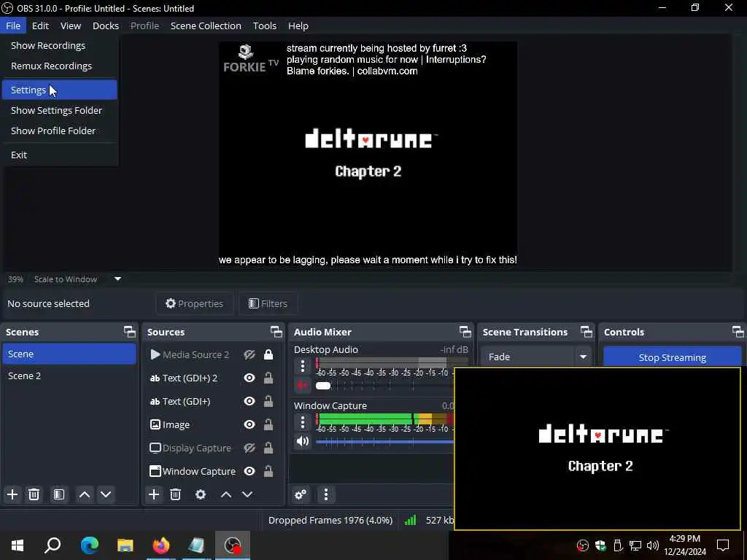Hide the Window Capture source
This screenshot has width=747, height=560.
[249, 472]
